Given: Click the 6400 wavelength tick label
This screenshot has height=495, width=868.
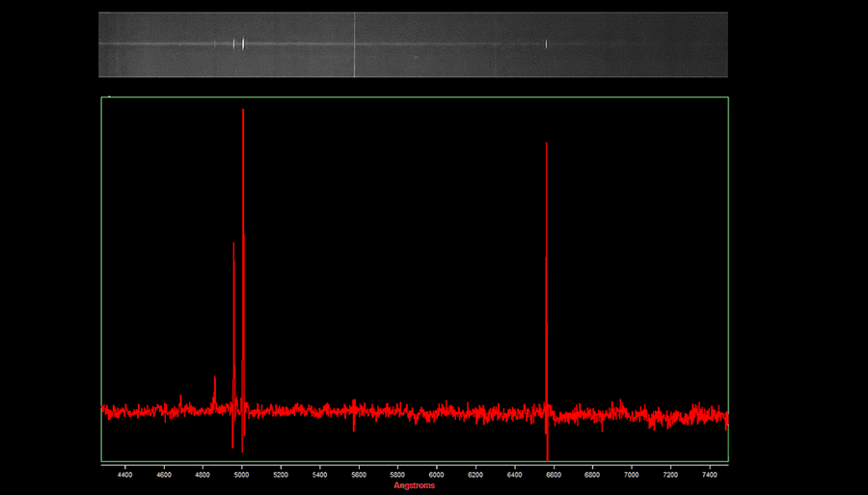Looking at the screenshot, I should pyautogui.click(x=514, y=474).
